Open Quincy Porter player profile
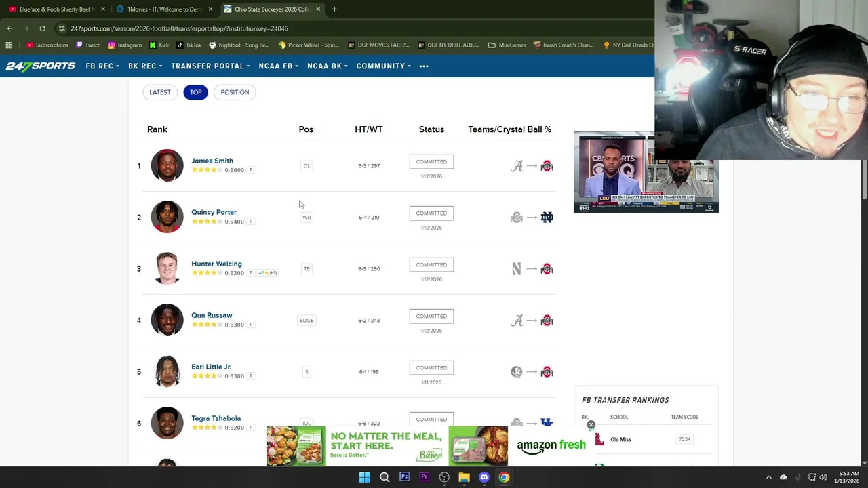The image size is (868, 488). 214,212
